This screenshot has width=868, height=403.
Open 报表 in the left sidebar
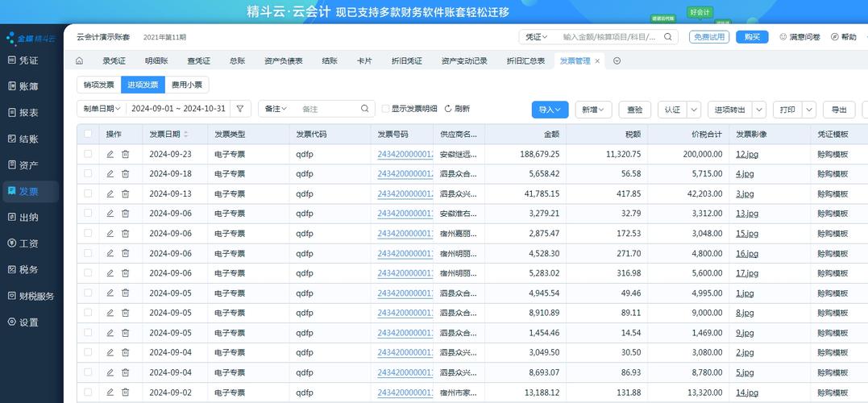click(29, 113)
